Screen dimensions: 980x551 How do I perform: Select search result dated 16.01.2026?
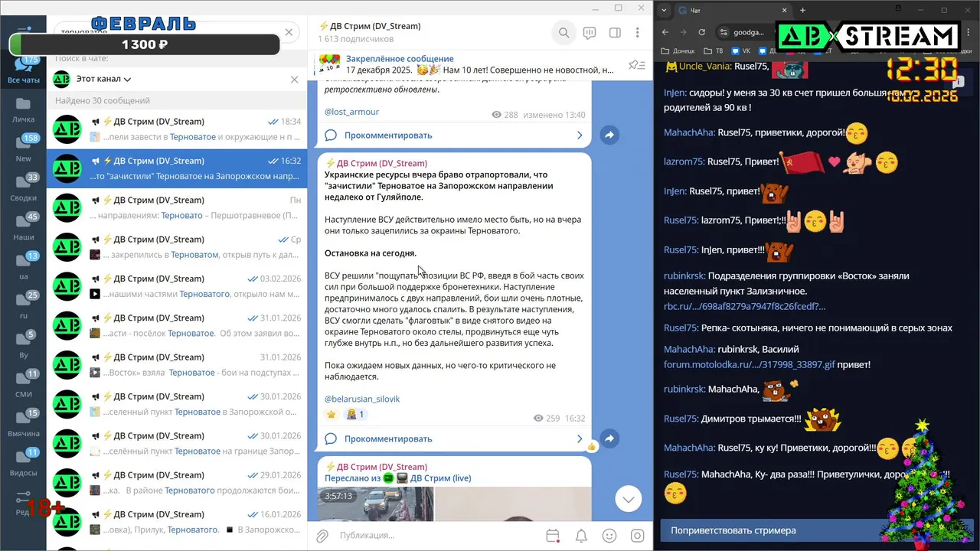coord(177,521)
